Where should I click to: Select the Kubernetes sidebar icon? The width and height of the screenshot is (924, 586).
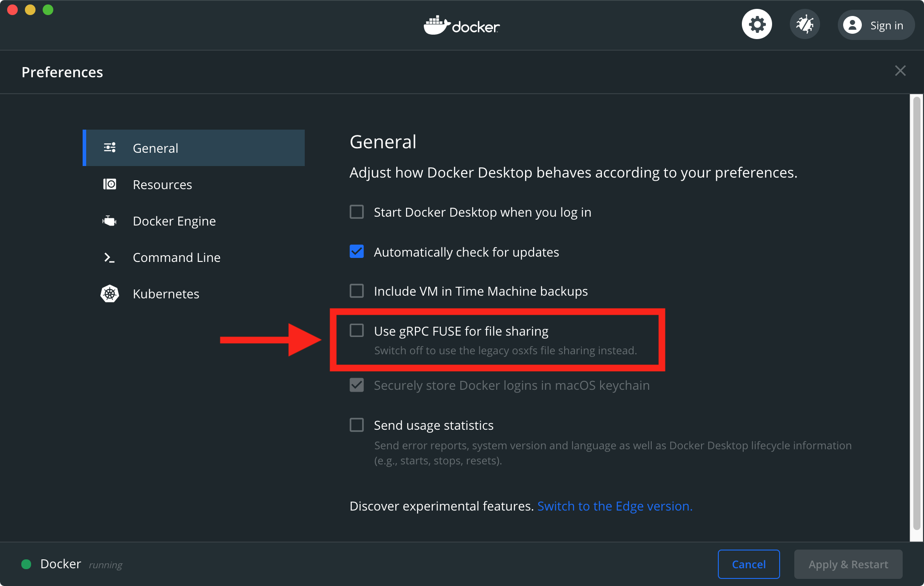[x=111, y=293]
